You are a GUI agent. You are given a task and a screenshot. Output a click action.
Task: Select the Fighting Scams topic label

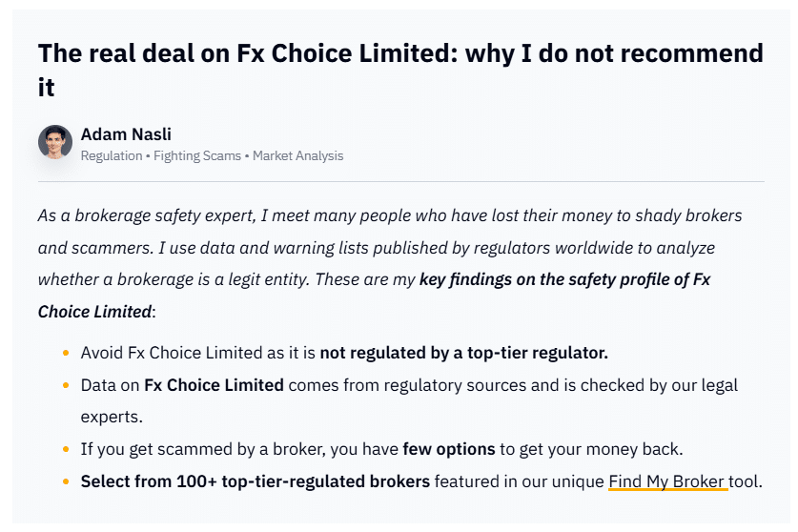point(197,155)
